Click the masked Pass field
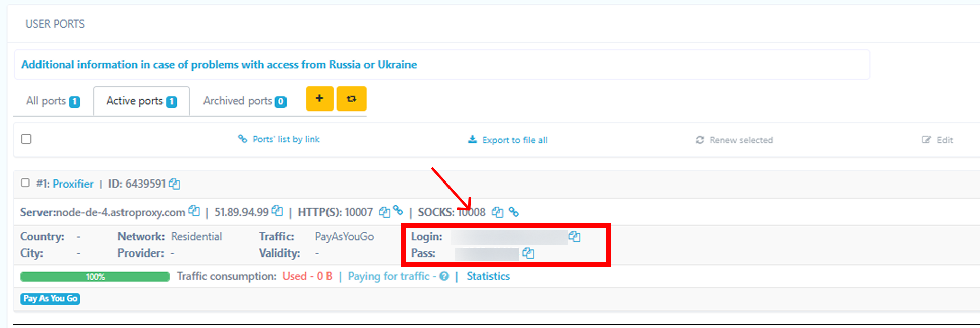The image size is (980, 328). 487,254
